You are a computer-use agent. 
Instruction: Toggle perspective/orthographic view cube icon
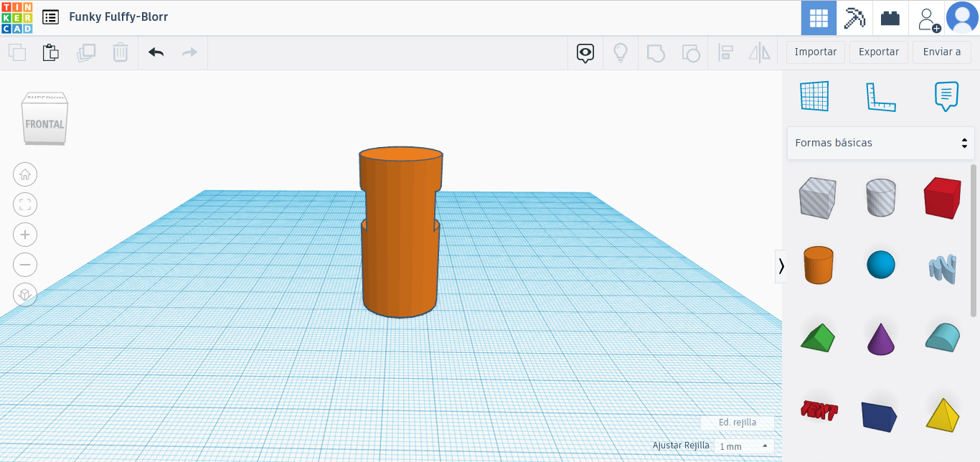25,295
